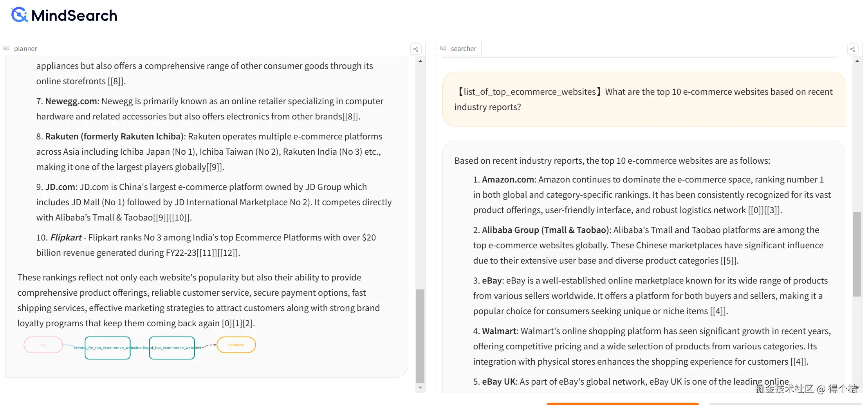This screenshot has width=868, height=405.
Task: Click the planner panel scrollbar thumb
Action: (x=420, y=336)
